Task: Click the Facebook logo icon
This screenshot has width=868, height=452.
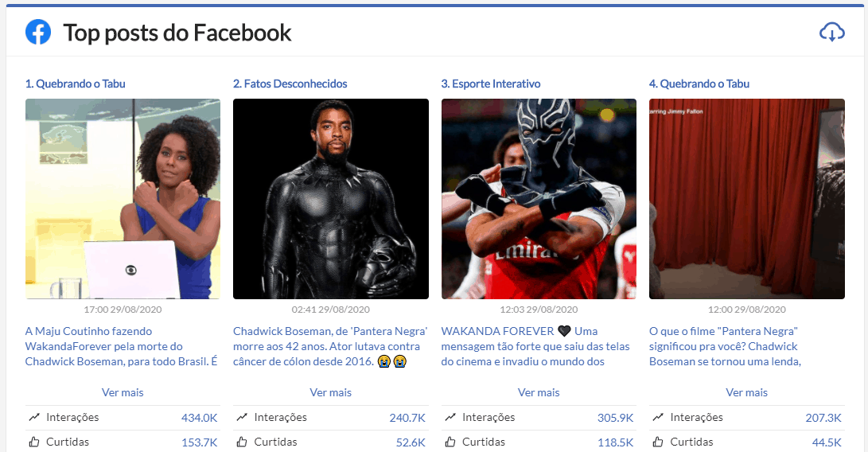Action: click(38, 32)
